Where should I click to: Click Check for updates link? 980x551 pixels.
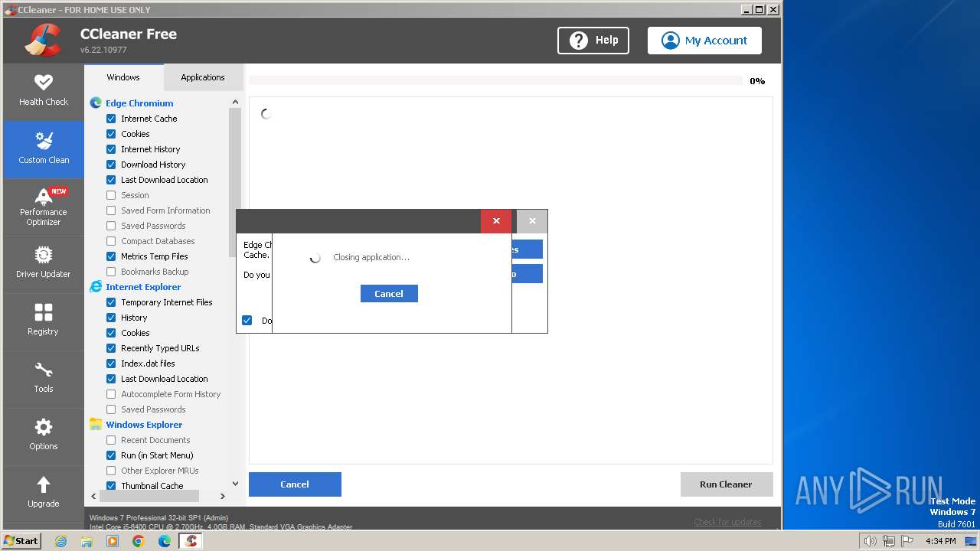click(x=727, y=522)
